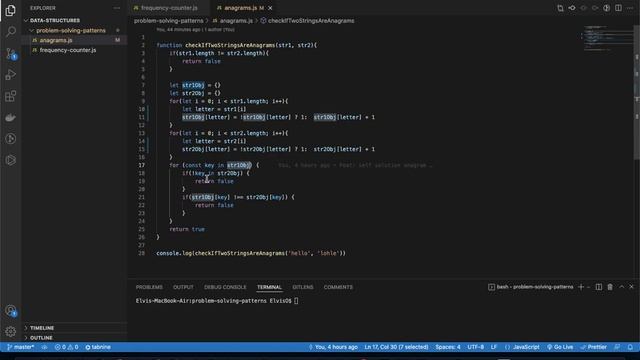Close the bottom panel

(x=631, y=287)
